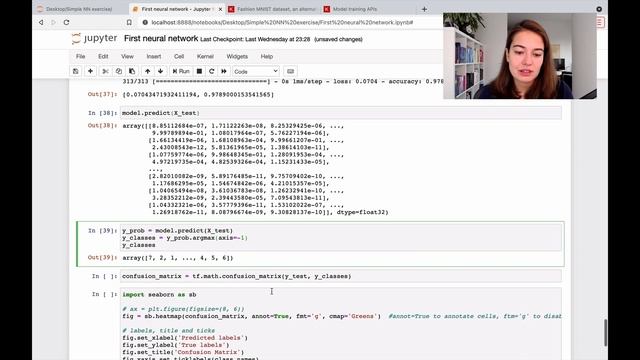640x360 pixels.
Task: Copy selected cells icon
Action: pyautogui.click(x=118, y=71)
